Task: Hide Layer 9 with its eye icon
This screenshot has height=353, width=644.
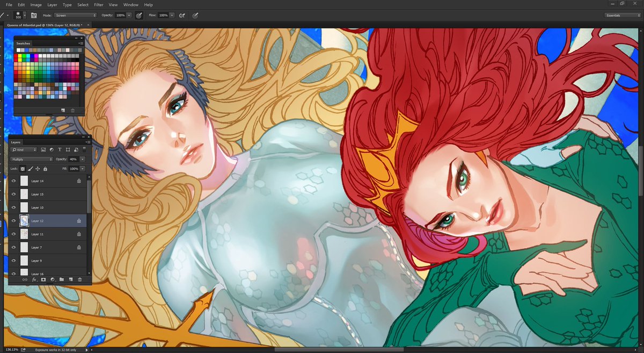Action: 14,261
